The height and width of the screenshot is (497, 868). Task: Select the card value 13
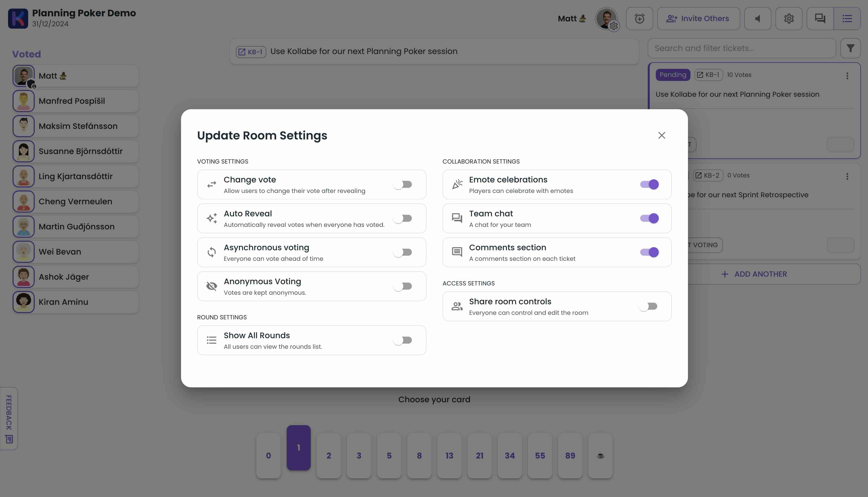tap(450, 455)
